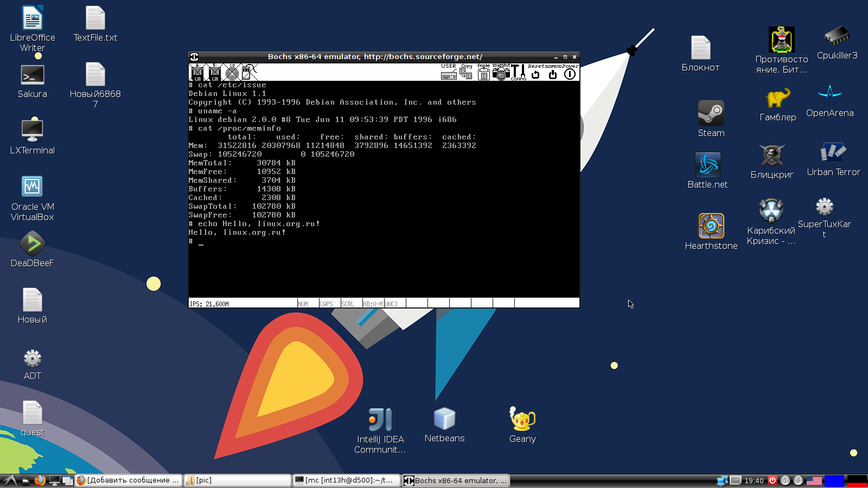Image resolution: width=868 pixels, height=488 pixels.
Task: Click the floppy A: drive icon in Bochs
Action: point(197,72)
